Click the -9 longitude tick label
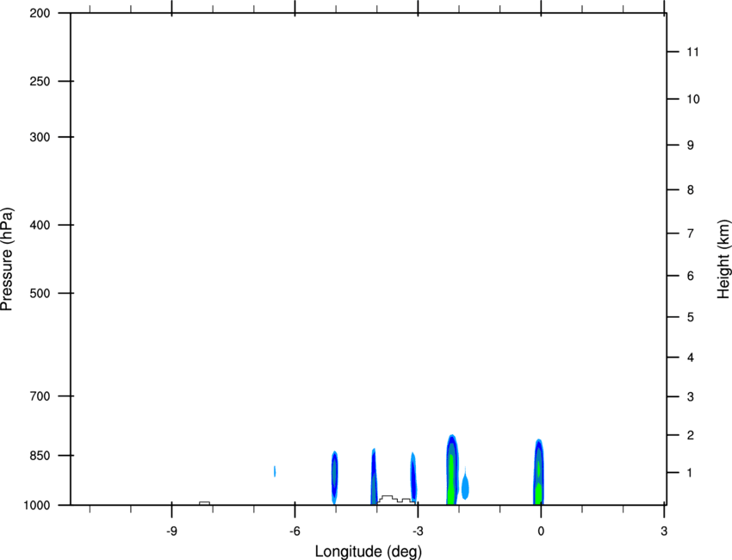This screenshot has width=732, height=560. tap(171, 532)
